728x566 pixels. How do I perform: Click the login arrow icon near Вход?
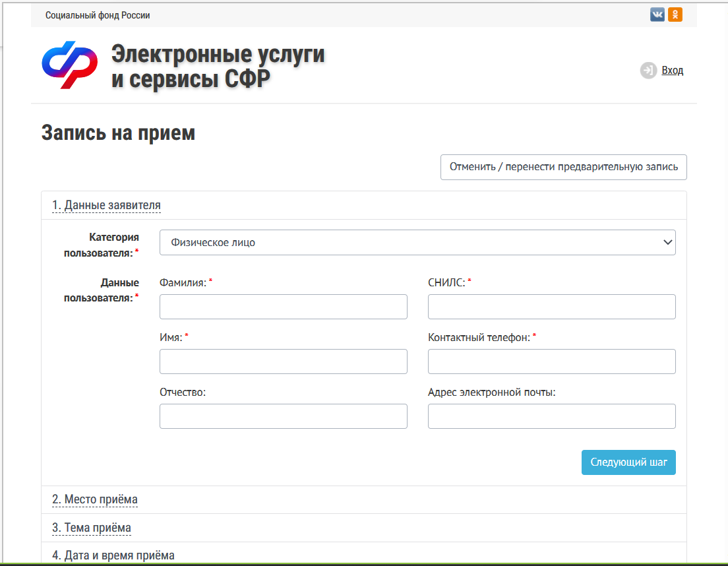[x=648, y=69]
